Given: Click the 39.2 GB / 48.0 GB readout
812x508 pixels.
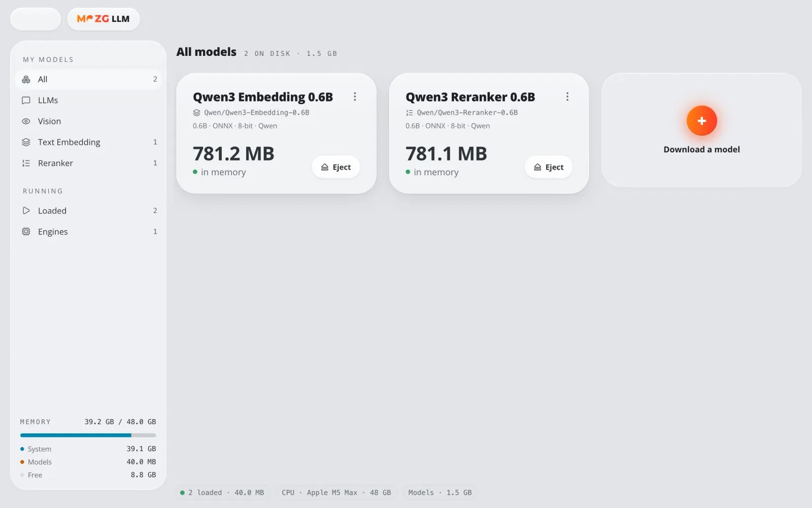Looking at the screenshot, I should pyautogui.click(x=120, y=422).
